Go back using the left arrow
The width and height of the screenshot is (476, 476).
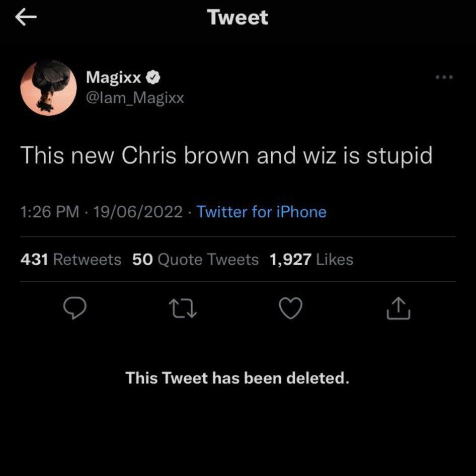click(26, 18)
